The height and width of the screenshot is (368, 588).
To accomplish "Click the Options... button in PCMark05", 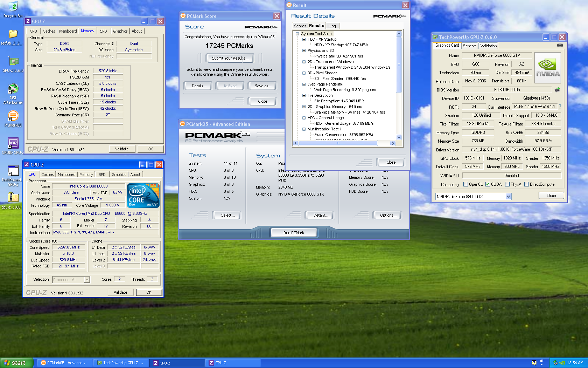I will click(x=388, y=215).
